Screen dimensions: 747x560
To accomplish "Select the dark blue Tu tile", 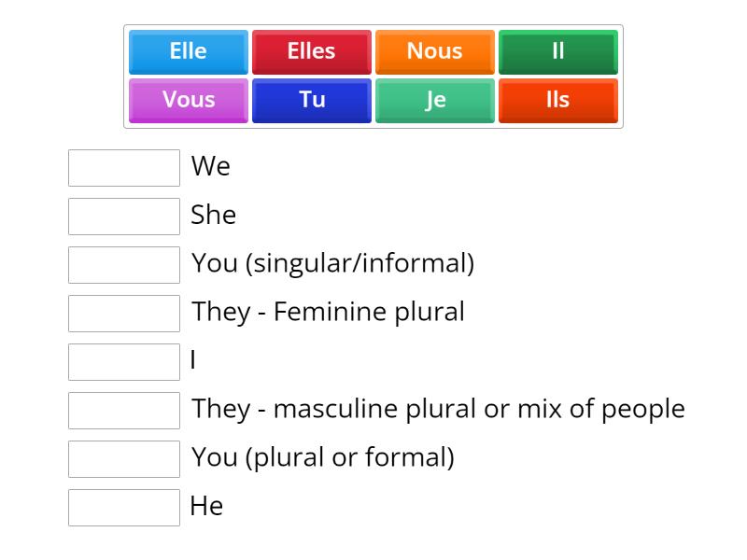I will click(x=311, y=100).
